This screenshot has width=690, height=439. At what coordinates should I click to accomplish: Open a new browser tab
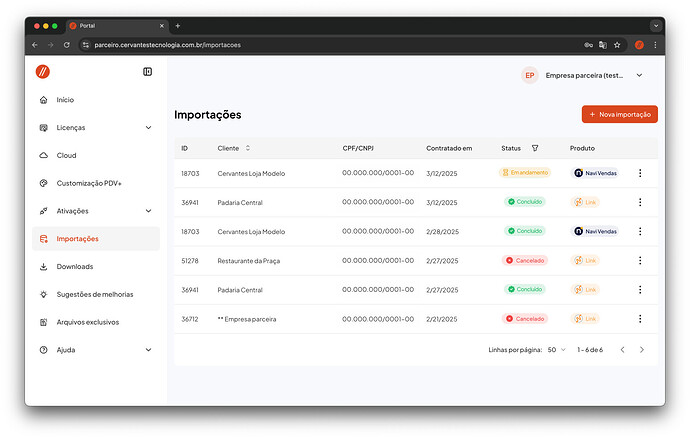[x=178, y=25]
